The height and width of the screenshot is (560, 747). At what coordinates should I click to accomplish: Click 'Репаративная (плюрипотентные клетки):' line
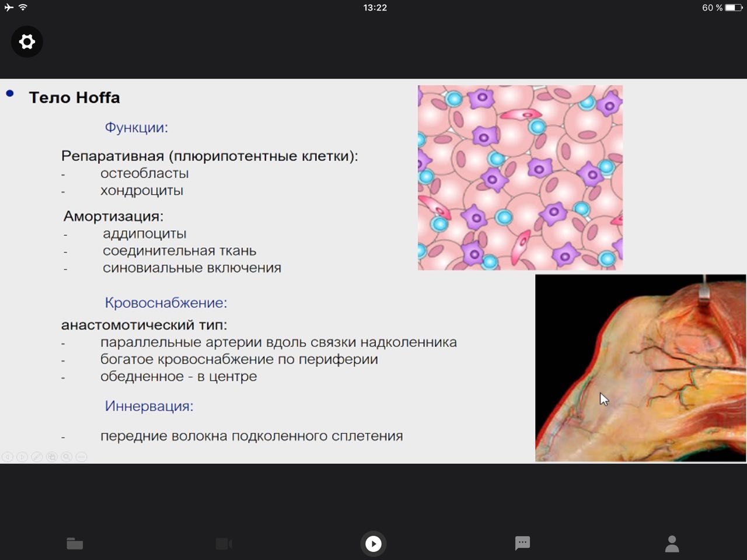coord(210,156)
